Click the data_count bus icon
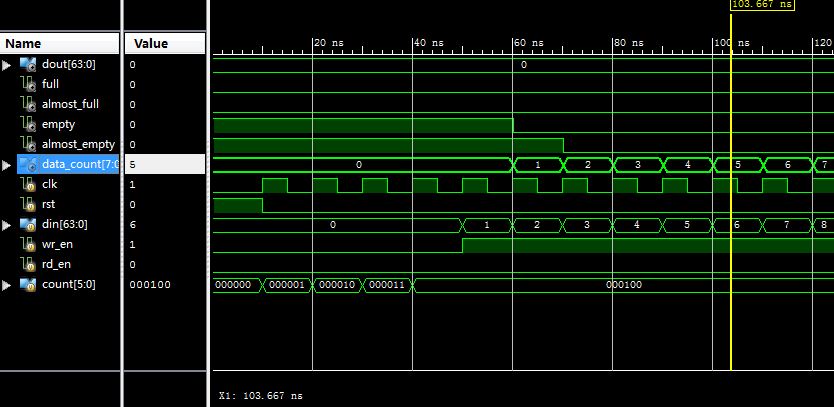This screenshot has width=834, height=407. [28, 164]
